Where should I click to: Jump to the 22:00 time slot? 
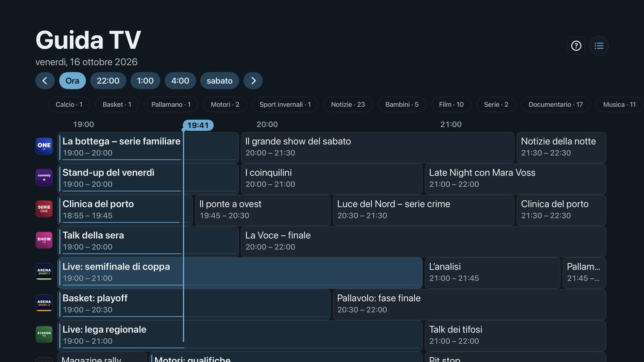click(108, 80)
